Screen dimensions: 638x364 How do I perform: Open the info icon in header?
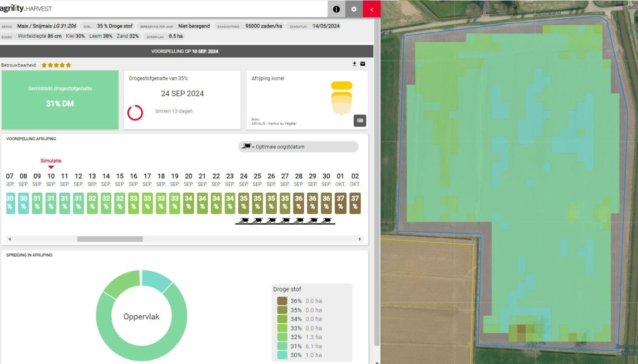[x=336, y=9]
